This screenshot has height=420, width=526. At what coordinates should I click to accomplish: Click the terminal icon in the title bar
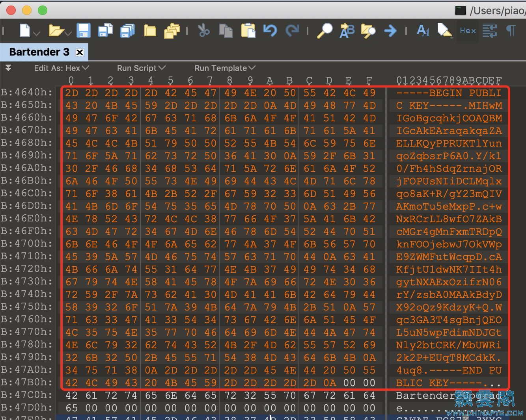460,10
